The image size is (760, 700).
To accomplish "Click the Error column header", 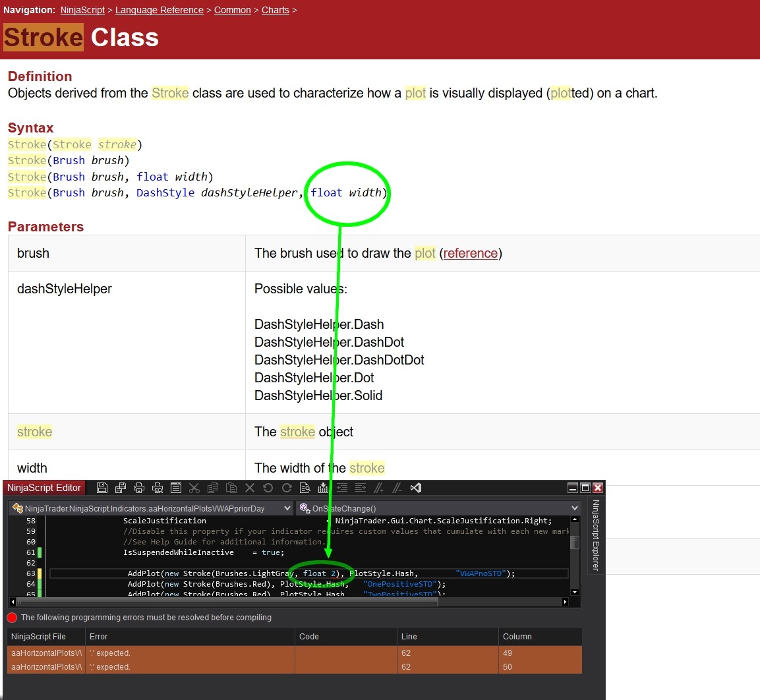I will (x=190, y=637).
